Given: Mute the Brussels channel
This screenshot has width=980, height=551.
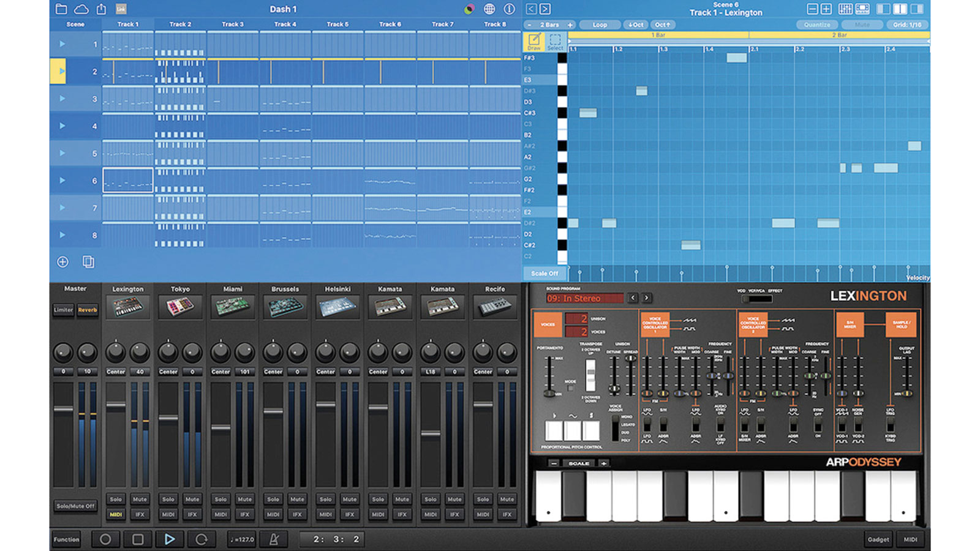Looking at the screenshot, I should click(297, 499).
